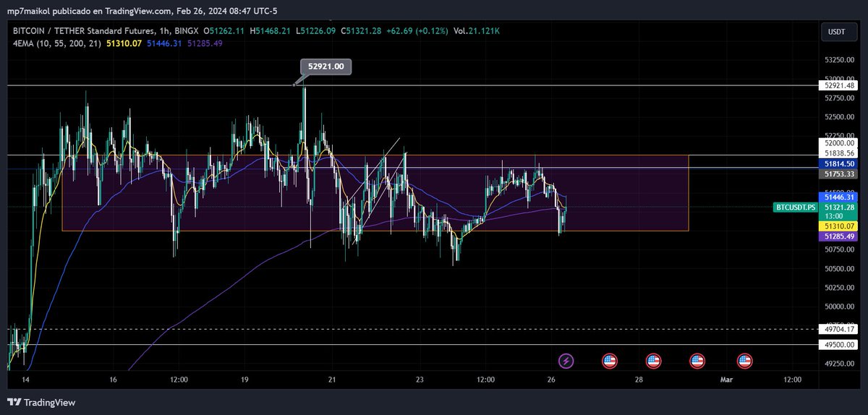Click the Mar label on time axis

pyautogui.click(x=726, y=380)
